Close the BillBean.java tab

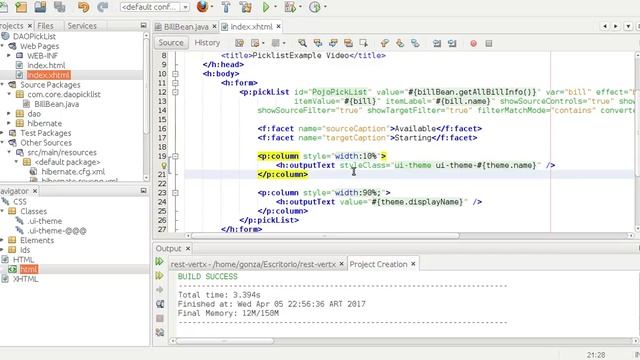click(214, 27)
